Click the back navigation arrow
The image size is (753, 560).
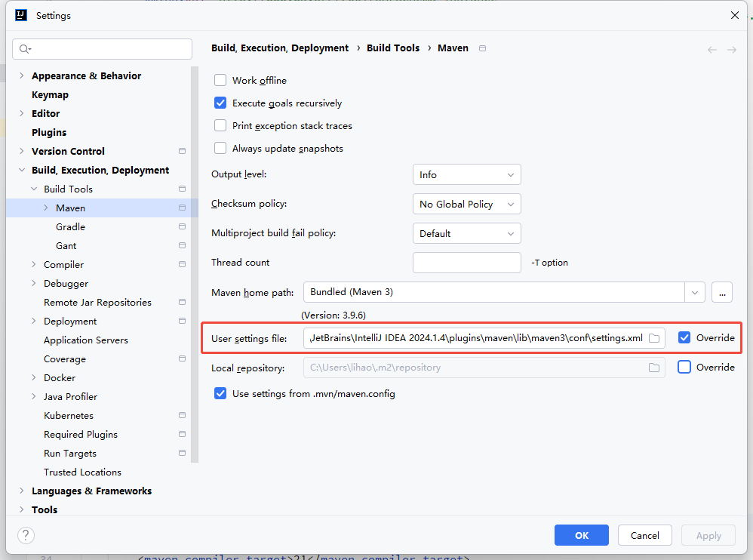point(712,50)
